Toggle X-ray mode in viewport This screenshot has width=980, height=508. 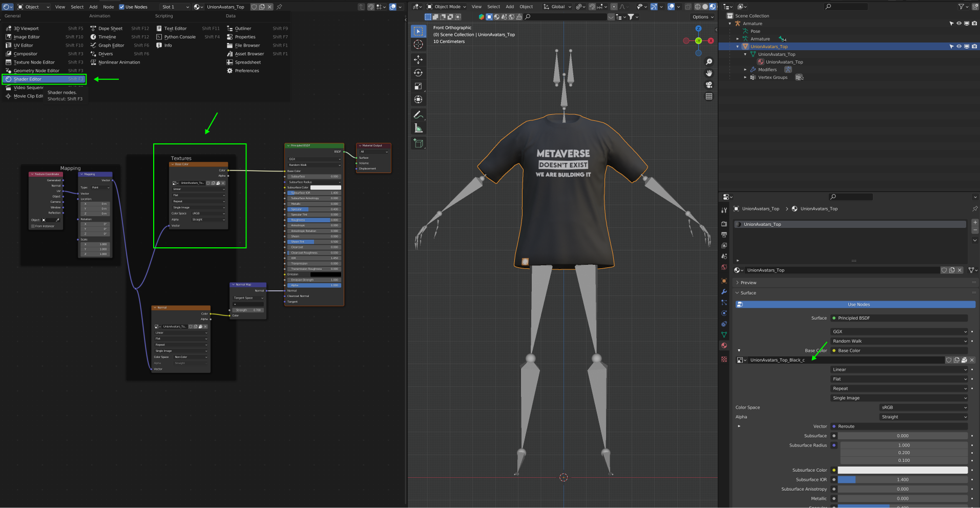pyautogui.click(x=688, y=7)
